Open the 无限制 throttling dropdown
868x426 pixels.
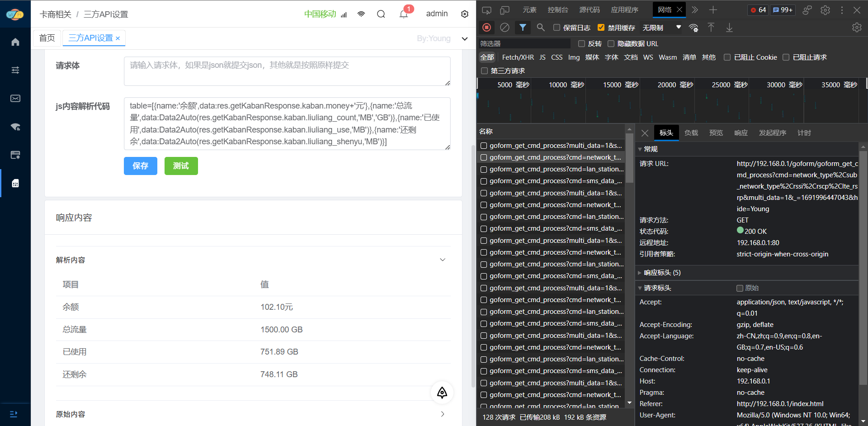click(661, 28)
